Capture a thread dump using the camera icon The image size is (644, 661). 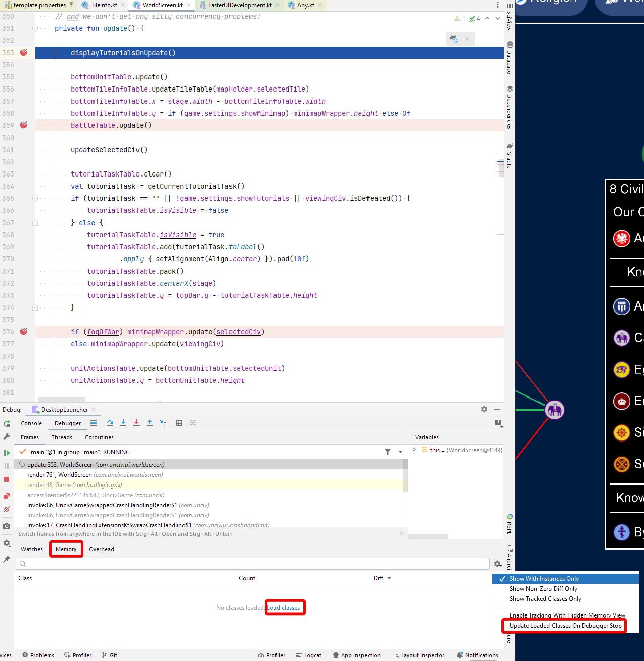pos(7,526)
